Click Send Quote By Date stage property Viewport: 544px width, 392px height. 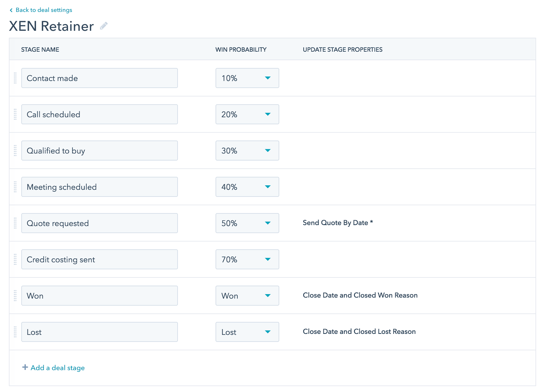click(338, 223)
